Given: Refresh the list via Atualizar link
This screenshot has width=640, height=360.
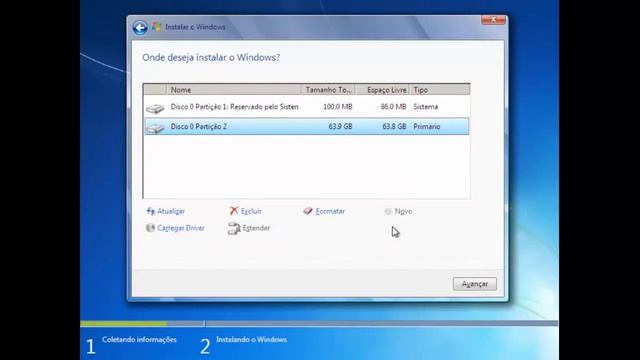Looking at the screenshot, I should (x=171, y=211).
